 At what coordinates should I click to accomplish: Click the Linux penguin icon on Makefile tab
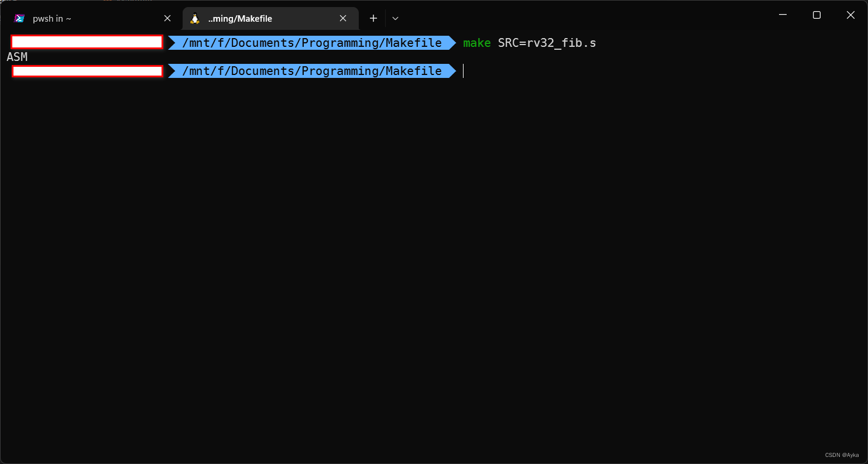coord(195,19)
